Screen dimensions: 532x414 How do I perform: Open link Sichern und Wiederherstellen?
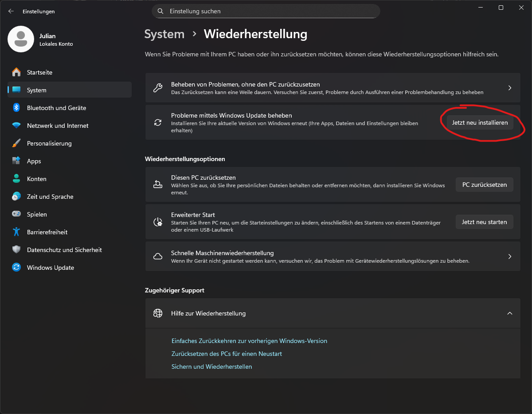(x=211, y=367)
